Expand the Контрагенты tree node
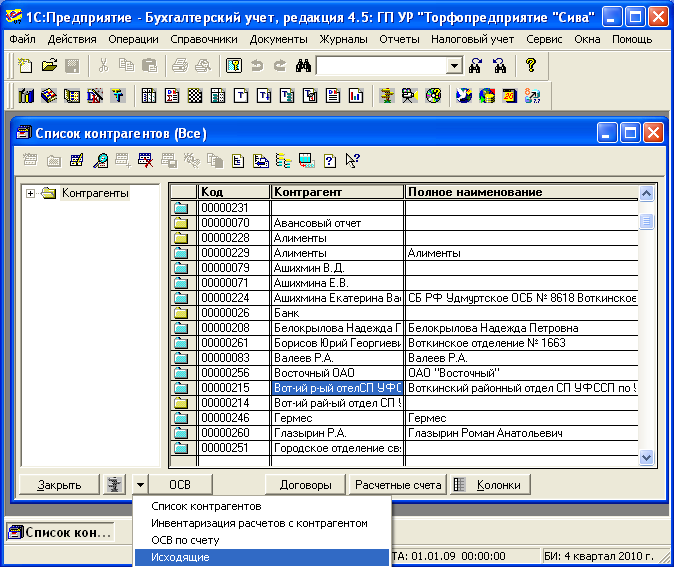The image size is (674, 567). [30, 193]
